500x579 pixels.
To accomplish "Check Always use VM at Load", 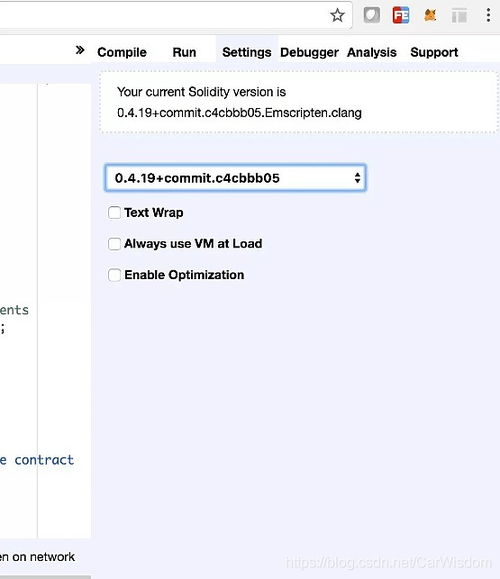I will (114, 244).
